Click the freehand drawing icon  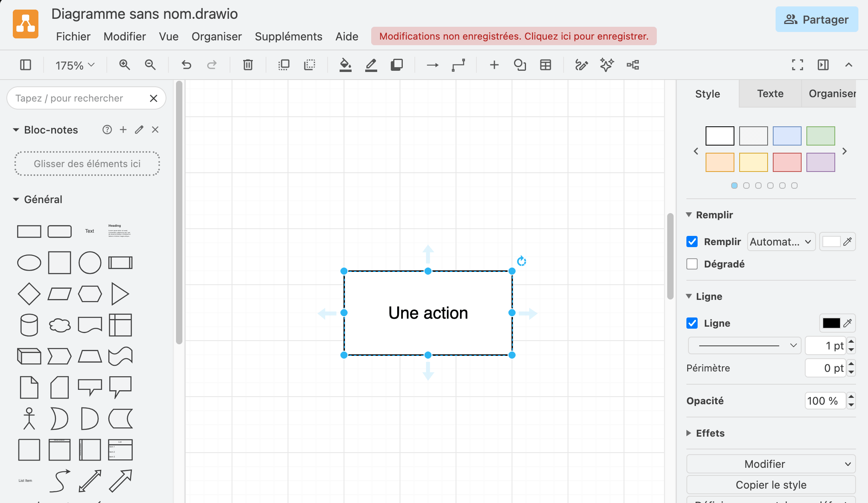[x=582, y=65]
